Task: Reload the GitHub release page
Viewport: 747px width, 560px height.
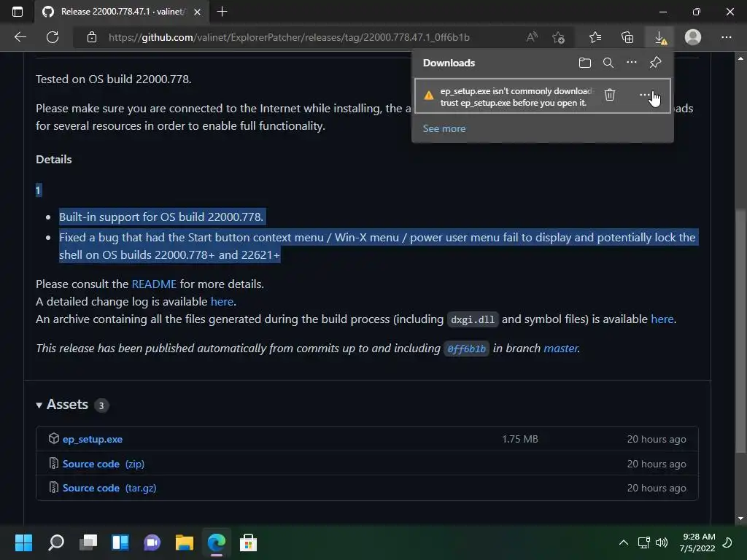Action: point(53,37)
